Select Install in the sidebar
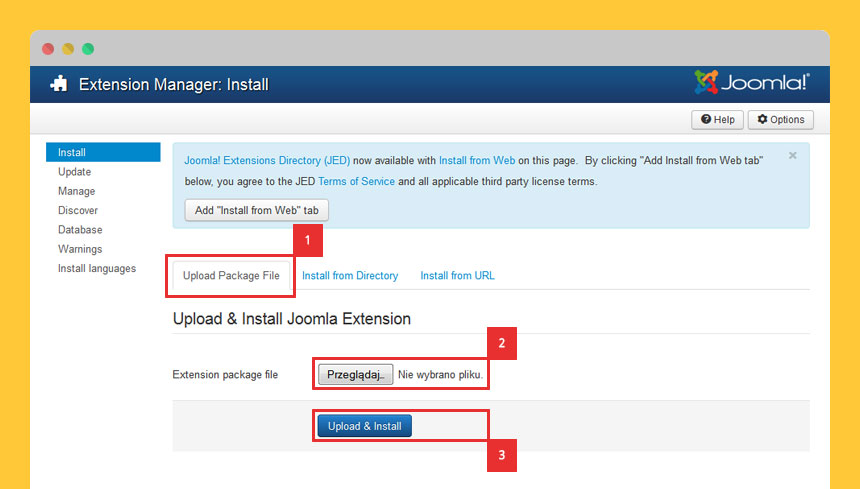 (103, 152)
